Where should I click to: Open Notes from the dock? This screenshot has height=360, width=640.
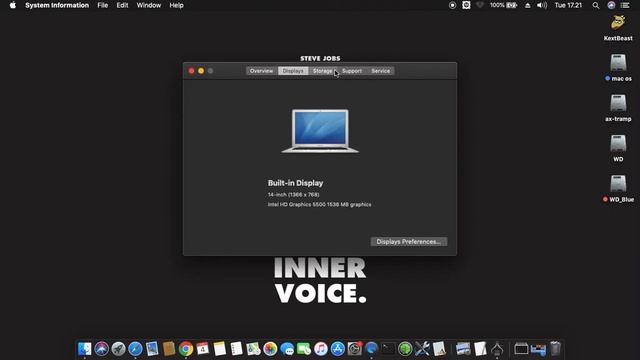(x=220, y=349)
